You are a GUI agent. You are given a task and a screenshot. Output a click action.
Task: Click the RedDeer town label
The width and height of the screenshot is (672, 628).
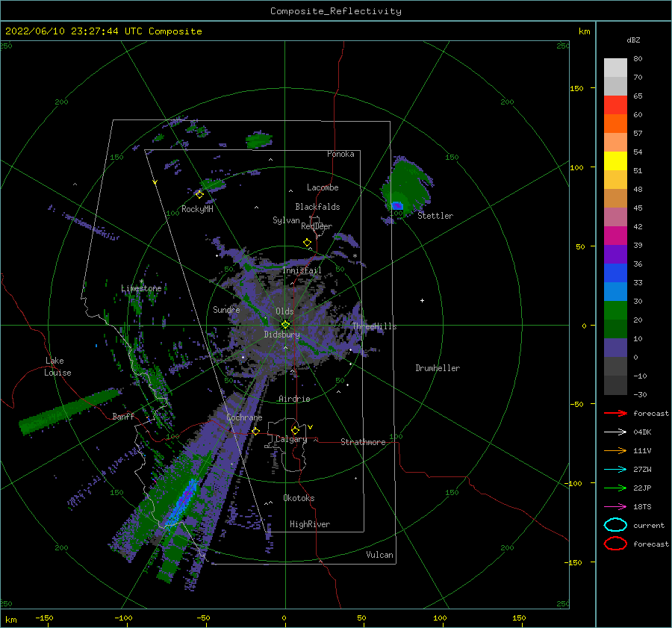coord(317,226)
